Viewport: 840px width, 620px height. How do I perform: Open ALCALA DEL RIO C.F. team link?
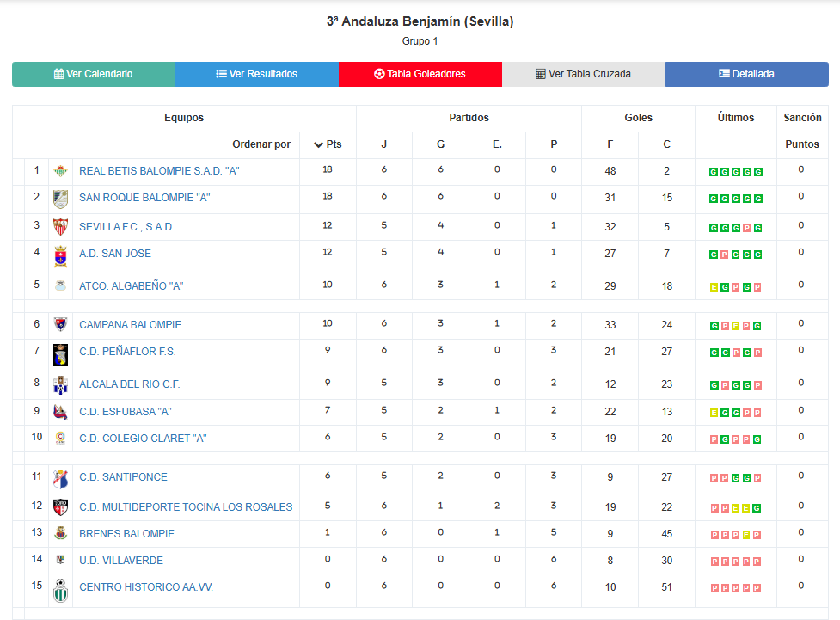click(130, 384)
